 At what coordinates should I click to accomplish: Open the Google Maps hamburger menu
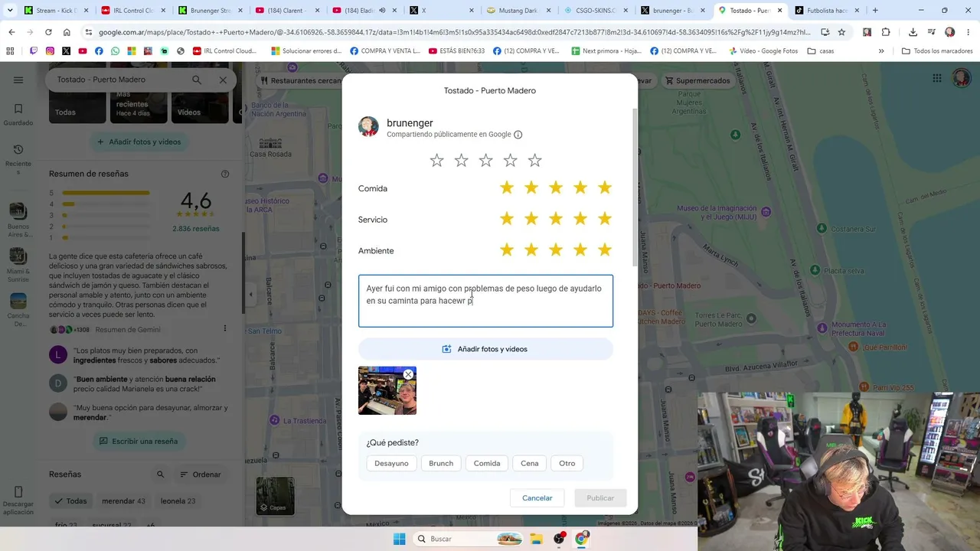pos(18,80)
